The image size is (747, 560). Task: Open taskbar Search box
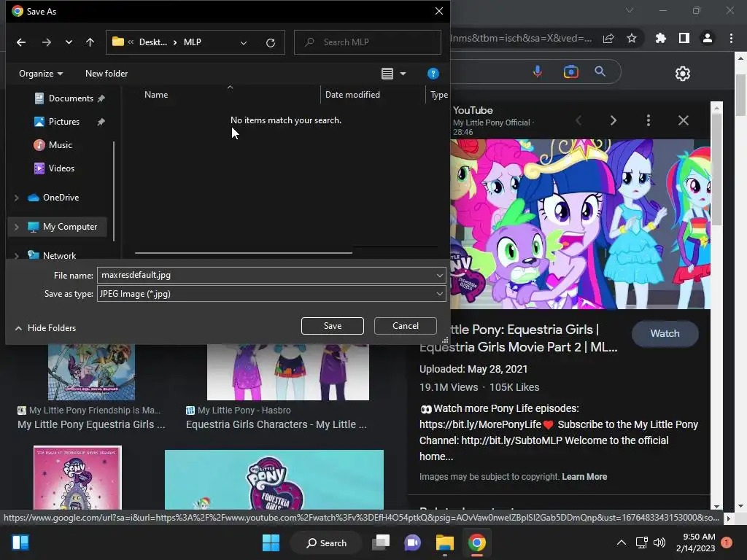[x=326, y=542]
